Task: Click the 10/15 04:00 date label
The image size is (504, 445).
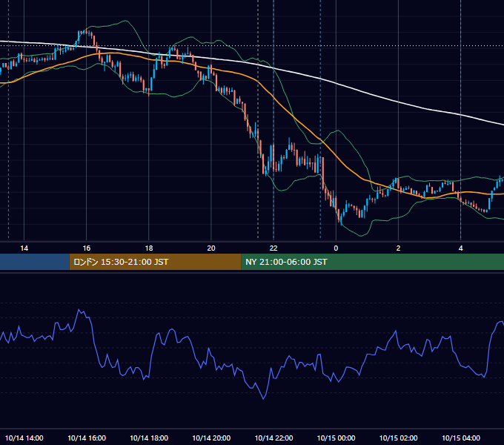Action: (460, 438)
